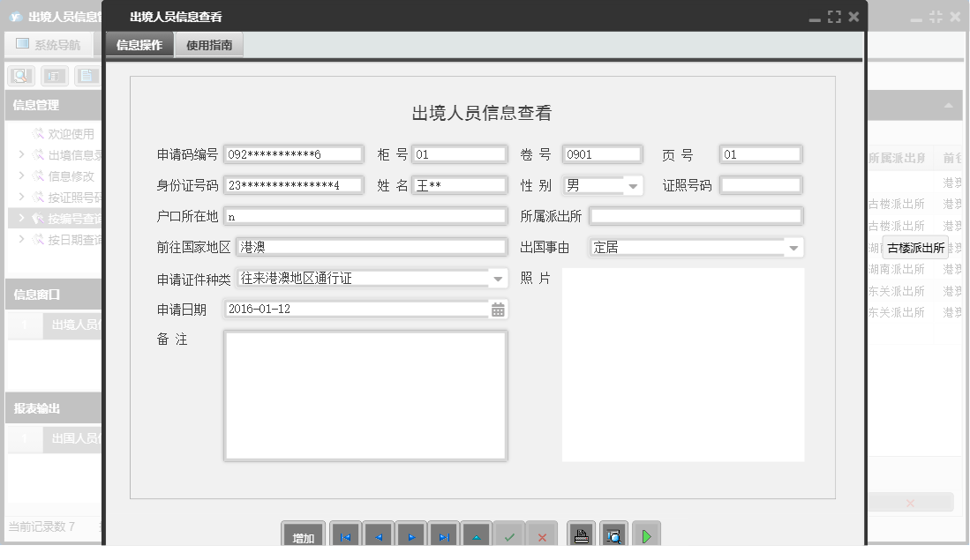Image resolution: width=970 pixels, height=560 pixels.
Task: Click the 证照号码 input field
Action: tap(761, 185)
